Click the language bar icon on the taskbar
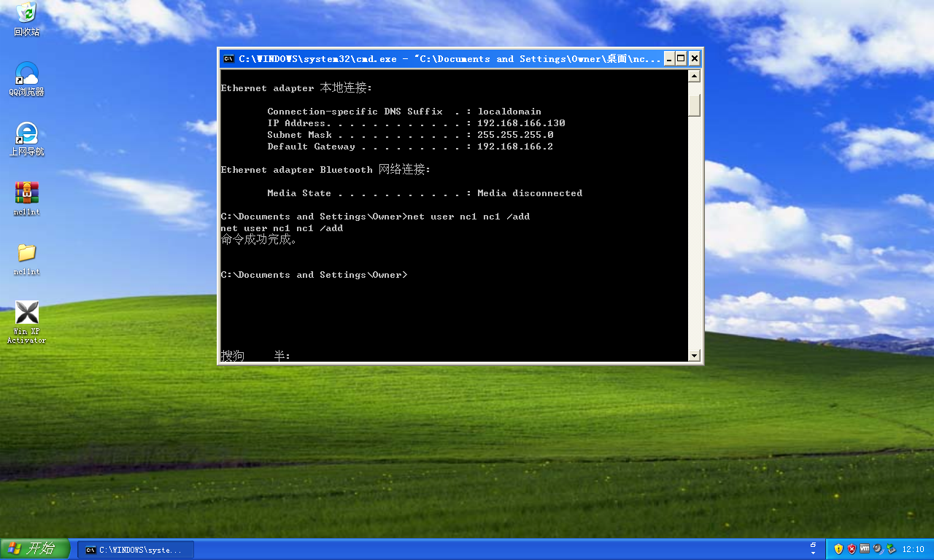 [x=814, y=545]
